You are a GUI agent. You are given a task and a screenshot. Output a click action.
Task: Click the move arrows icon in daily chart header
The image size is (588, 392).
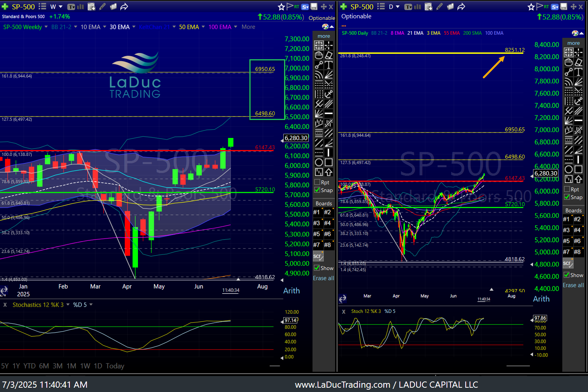(574, 7)
